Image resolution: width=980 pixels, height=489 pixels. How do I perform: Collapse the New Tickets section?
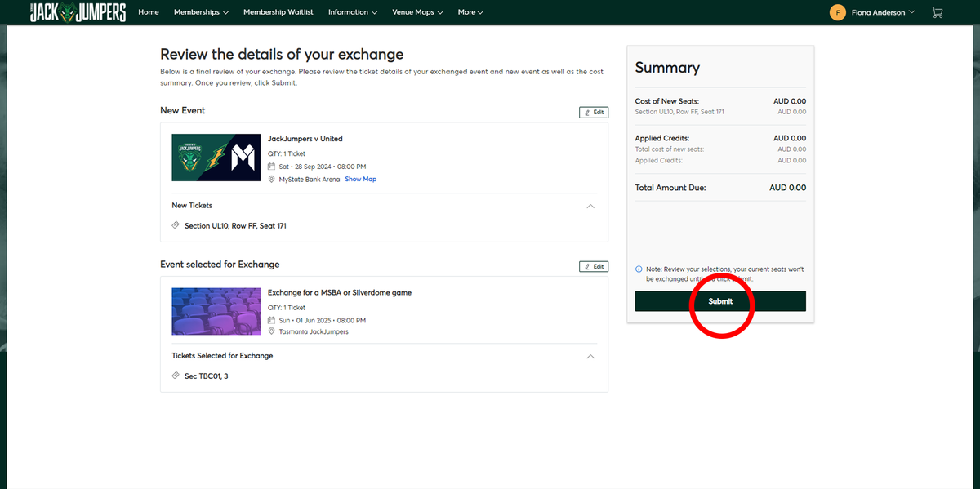click(591, 206)
